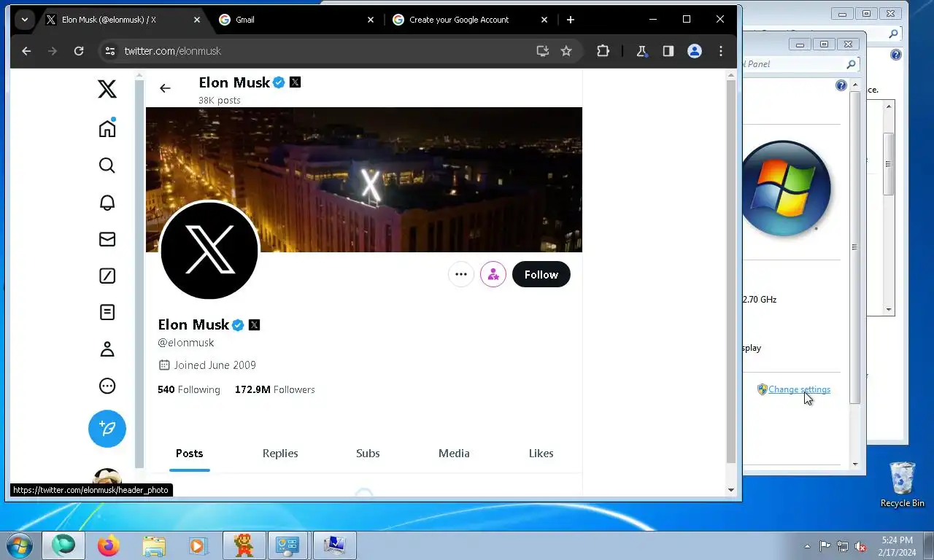
Task: Click the Joined June 2009 text
Action: 215,365
